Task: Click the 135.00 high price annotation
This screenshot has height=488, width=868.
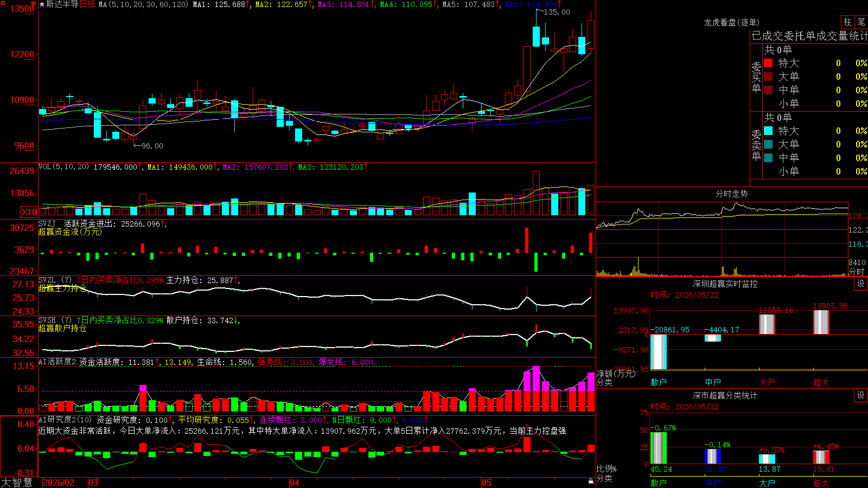Action: pos(557,12)
